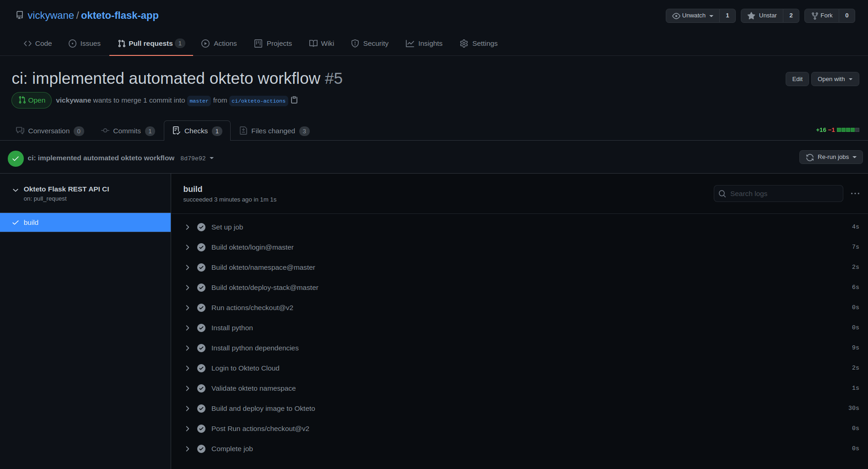Click the watchers count 1
The height and width of the screenshot is (469, 868).
click(728, 16)
